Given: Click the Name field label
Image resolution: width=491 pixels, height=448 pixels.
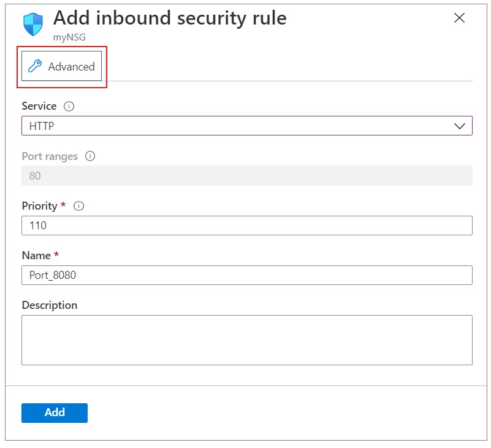Looking at the screenshot, I should tap(36, 256).
